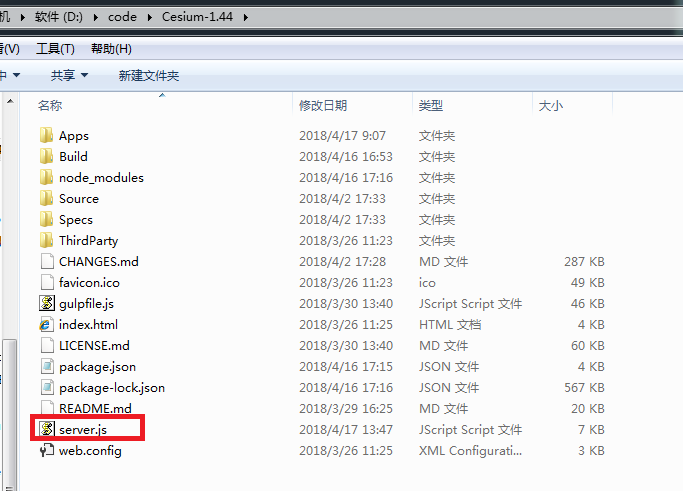
Task: Click the XML Configurati... type cell
Action: (470, 450)
